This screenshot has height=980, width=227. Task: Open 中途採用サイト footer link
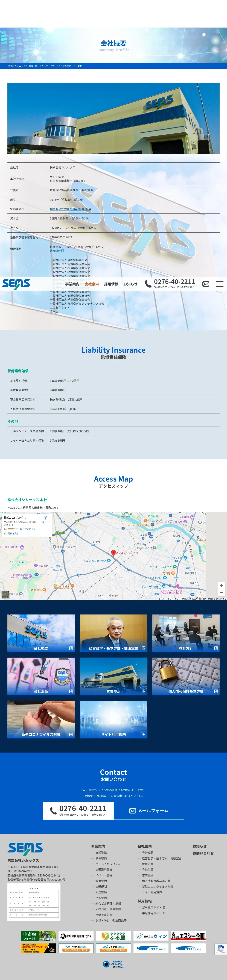tap(153, 913)
